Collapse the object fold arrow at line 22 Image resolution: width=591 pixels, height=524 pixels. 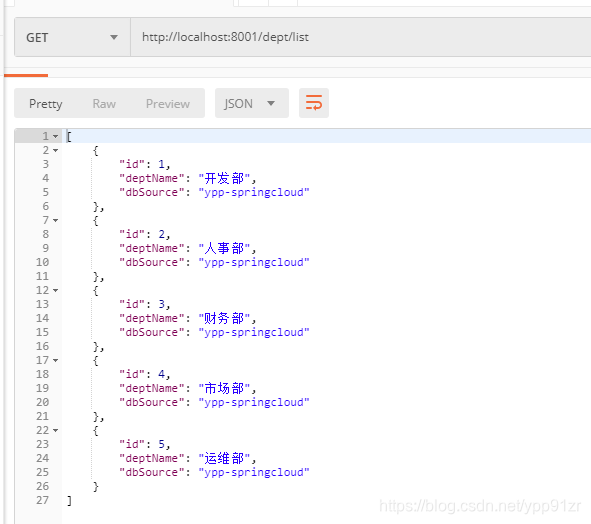56,430
